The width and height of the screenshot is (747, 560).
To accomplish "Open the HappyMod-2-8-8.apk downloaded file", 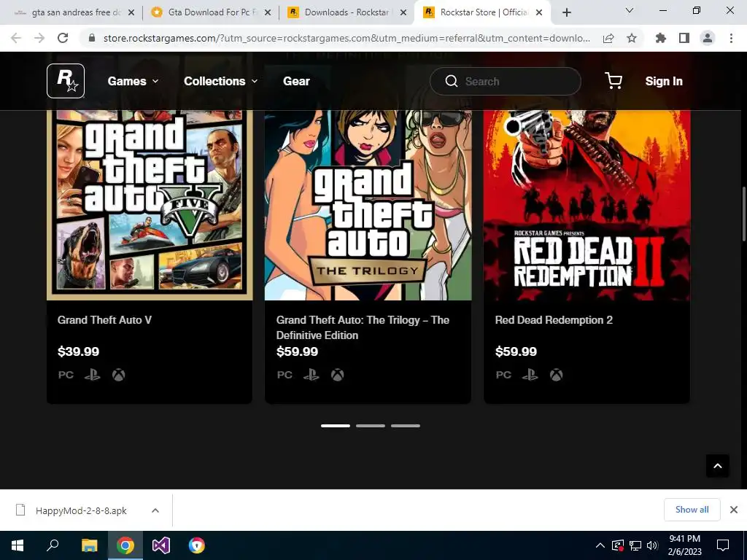I will point(81,510).
